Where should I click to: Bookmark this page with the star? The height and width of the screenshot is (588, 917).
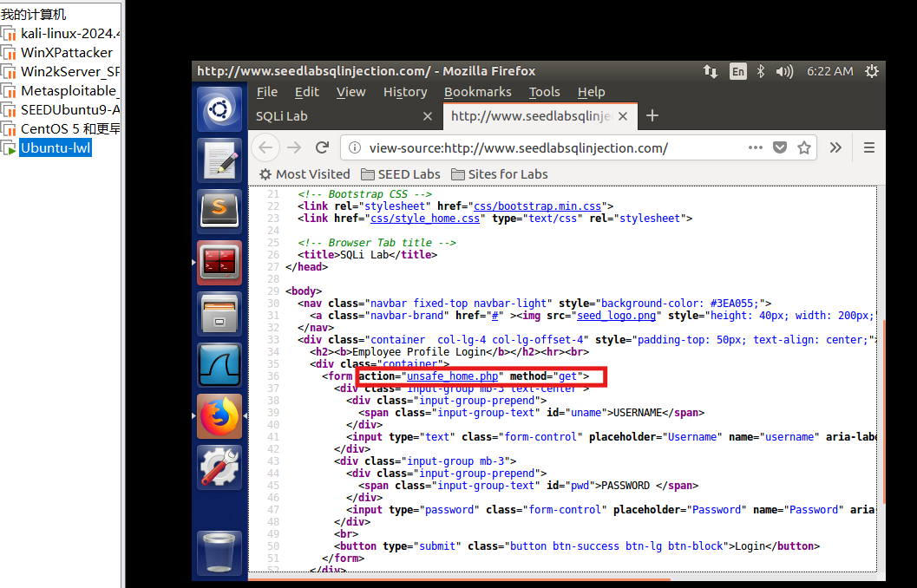[x=804, y=147]
